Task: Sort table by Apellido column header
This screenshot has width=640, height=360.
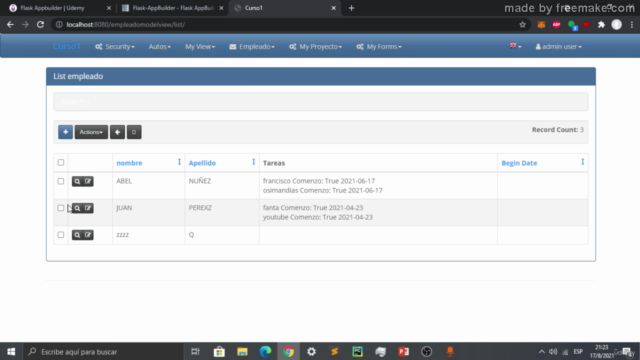Action: [202, 163]
